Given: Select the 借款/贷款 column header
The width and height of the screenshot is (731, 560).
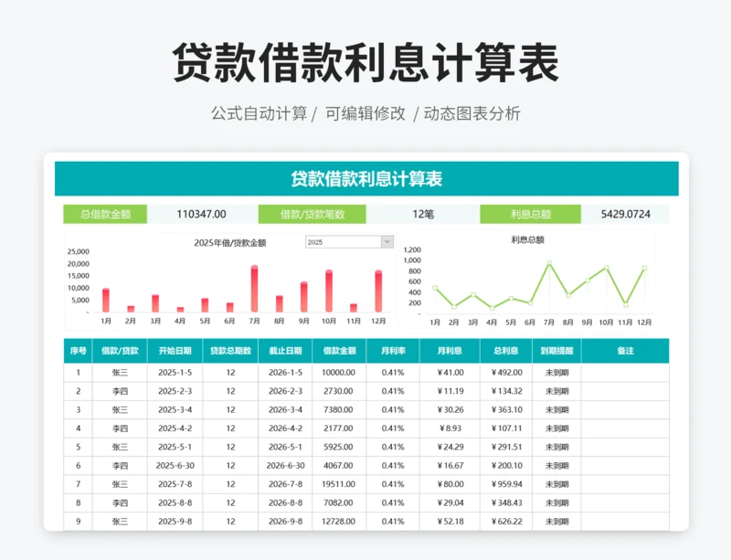Looking at the screenshot, I should tap(120, 351).
